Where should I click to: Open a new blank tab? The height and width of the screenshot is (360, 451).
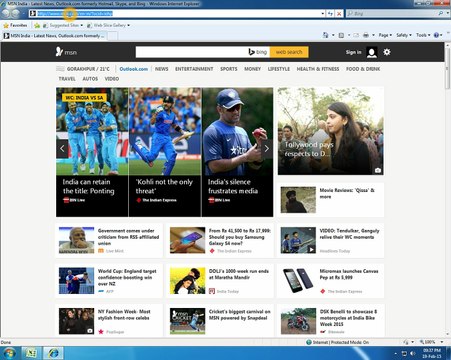[112, 36]
